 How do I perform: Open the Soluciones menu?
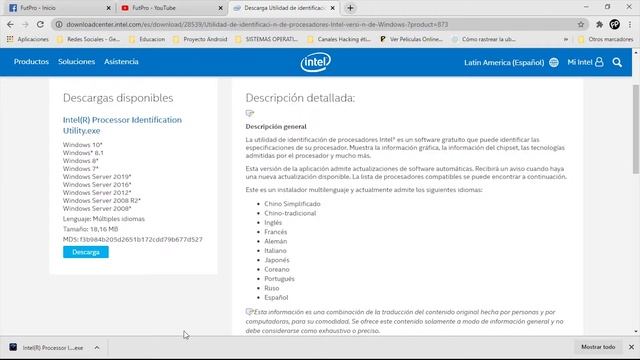click(x=76, y=62)
